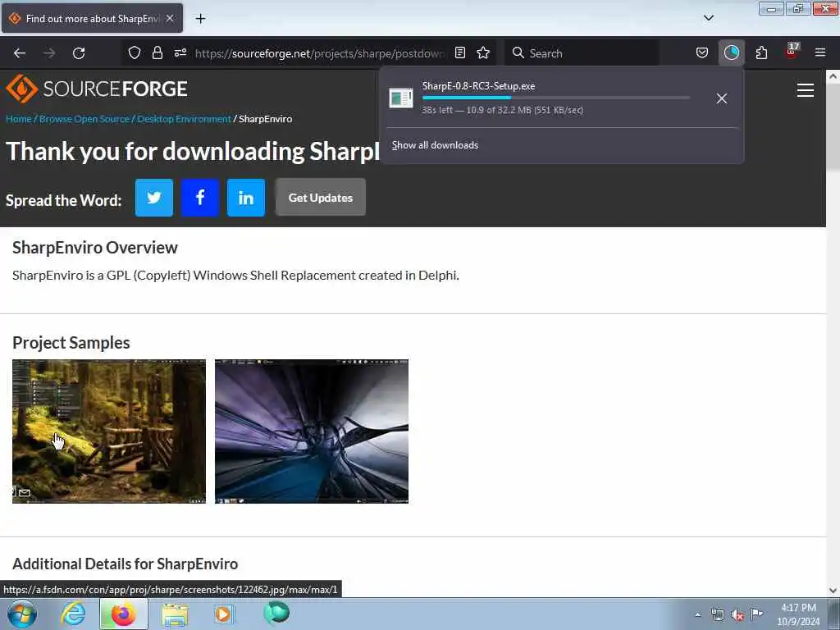The width and height of the screenshot is (840, 630).
Task: Bookmark this page with the star icon
Action: click(483, 52)
